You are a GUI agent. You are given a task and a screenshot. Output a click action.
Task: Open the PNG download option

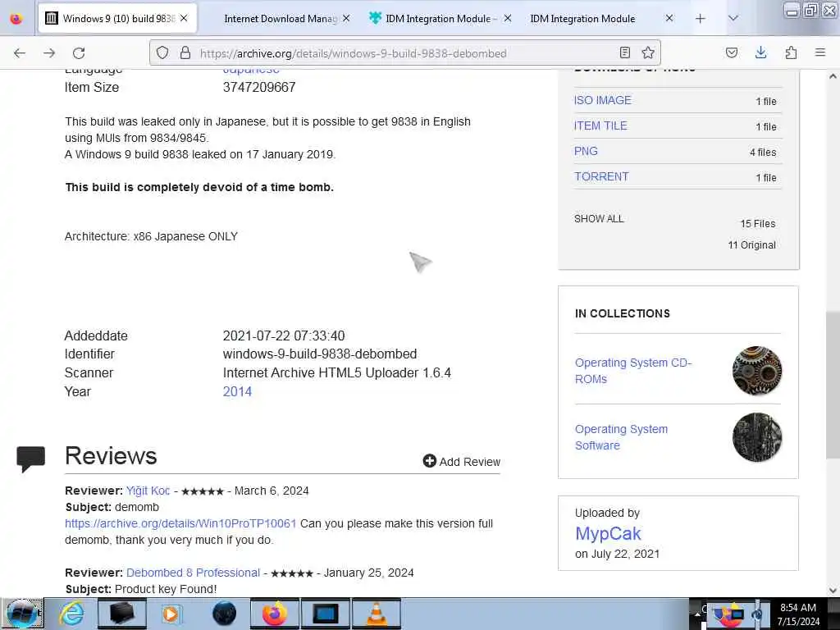click(x=586, y=151)
